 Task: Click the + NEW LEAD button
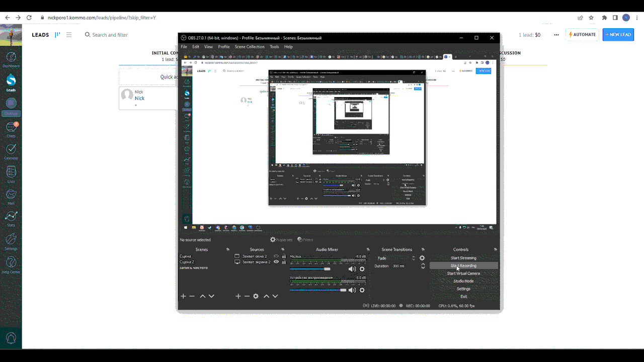[618, 35]
